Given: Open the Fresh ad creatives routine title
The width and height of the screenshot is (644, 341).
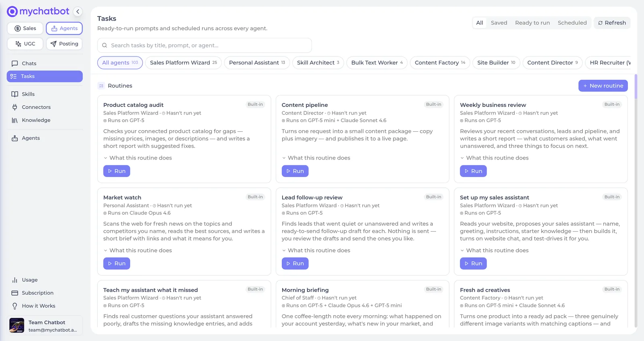Looking at the screenshot, I should 485,290.
